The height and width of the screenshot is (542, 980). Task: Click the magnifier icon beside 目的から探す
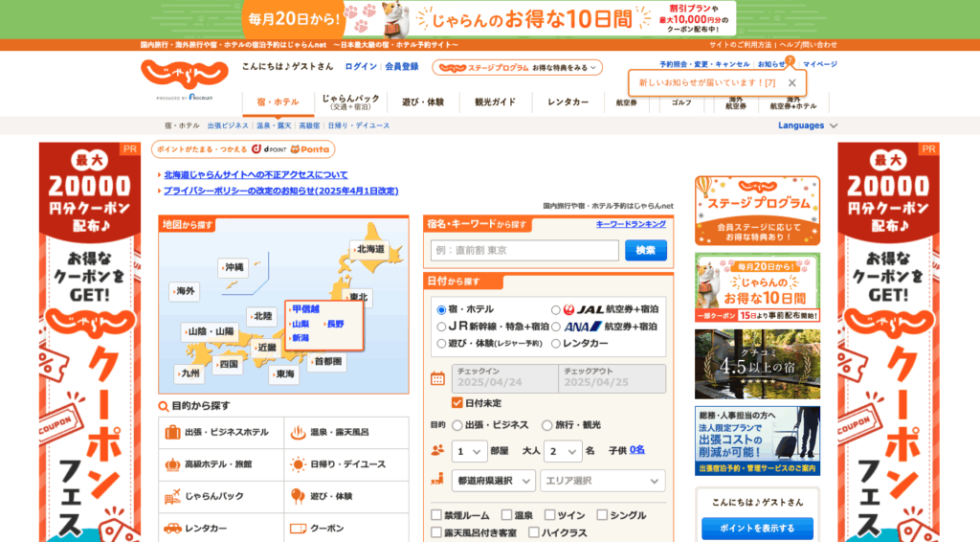(x=164, y=406)
